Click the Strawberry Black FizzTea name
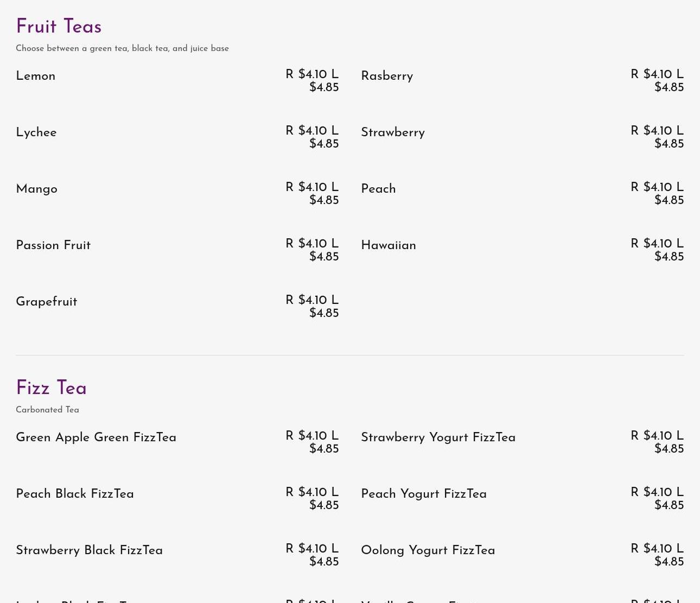This screenshot has height=603, width=700. 90,550
